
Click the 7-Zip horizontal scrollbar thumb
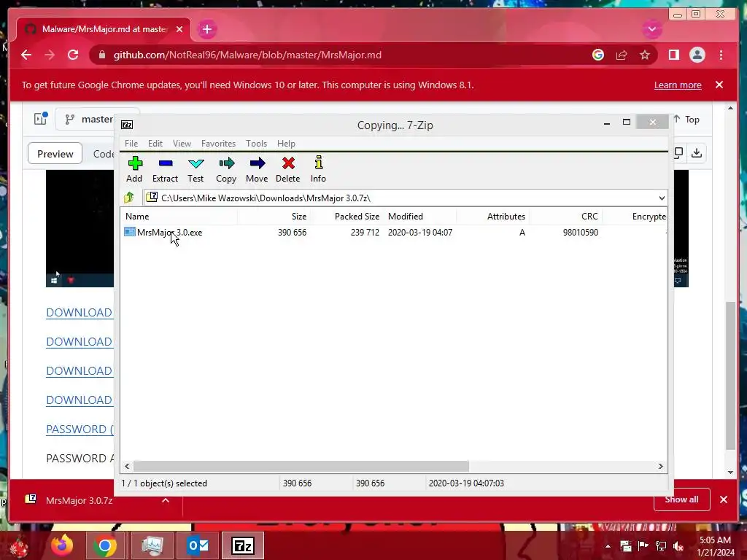pyautogui.click(x=301, y=466)
